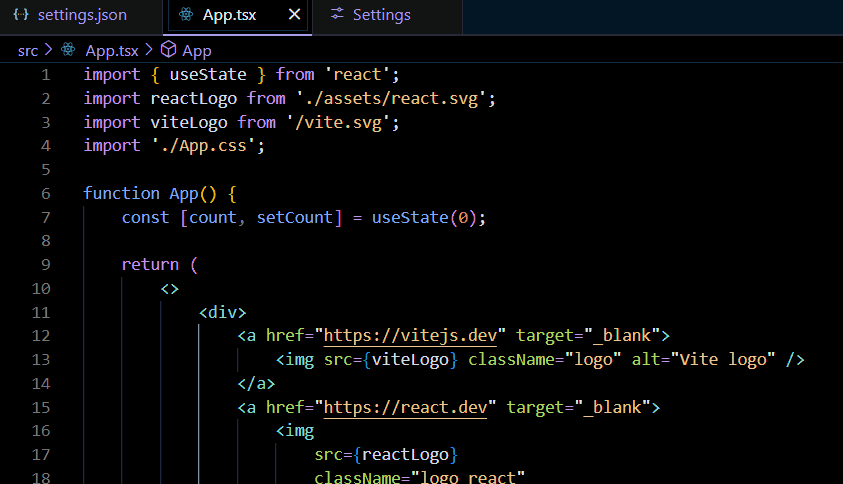Click the React icon in the breadcrumb
This screenshot has height=484, width=843.
[68, 50]
